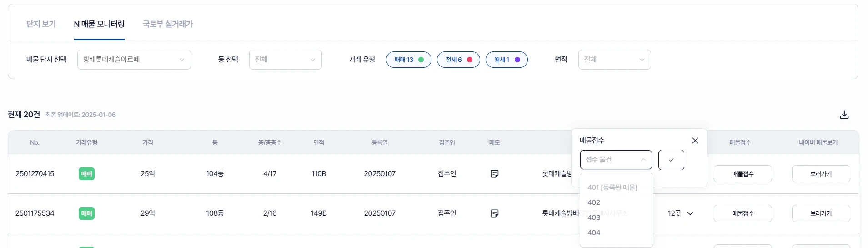The image size is (868, 248).
Task: Open memo icon for listing 2501270415
Action: click(x=495, y=174)
